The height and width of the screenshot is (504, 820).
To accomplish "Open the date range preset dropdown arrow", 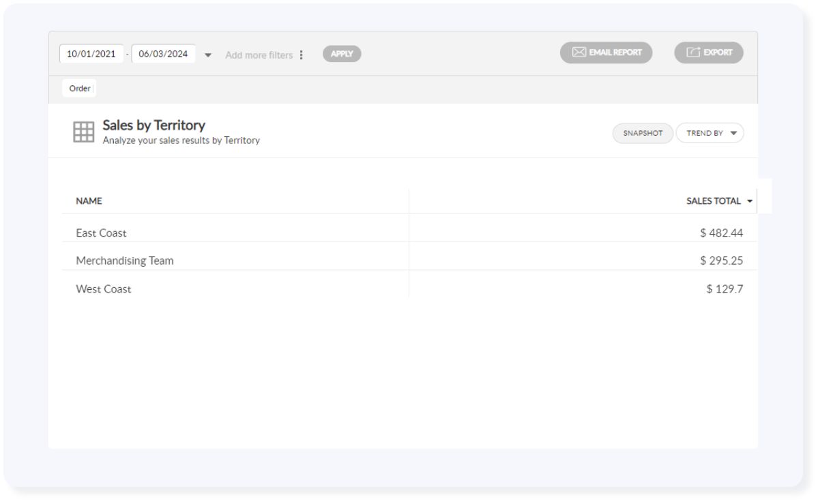I will (x=208, y=55).
